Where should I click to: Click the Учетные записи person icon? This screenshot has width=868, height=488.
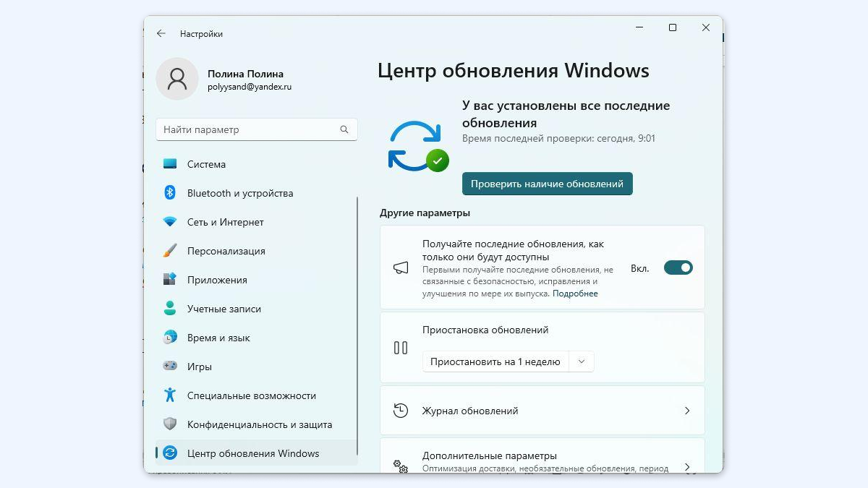[x=170, y=309]
